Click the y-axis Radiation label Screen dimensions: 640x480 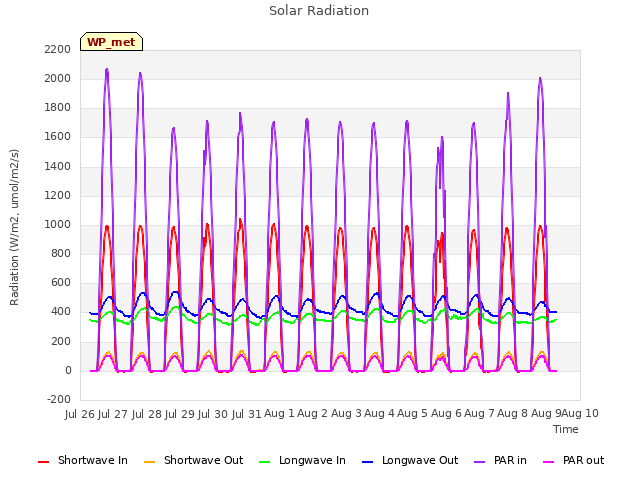(14, 227)
